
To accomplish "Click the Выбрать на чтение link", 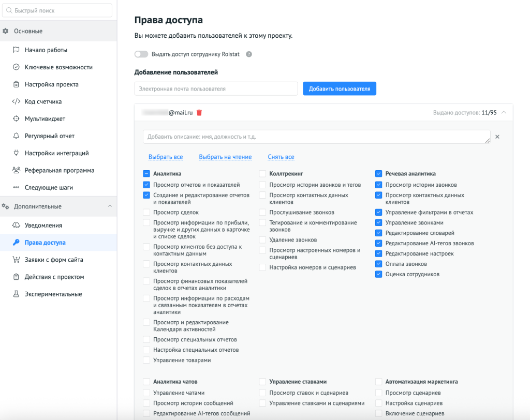I will click(225, 157).
